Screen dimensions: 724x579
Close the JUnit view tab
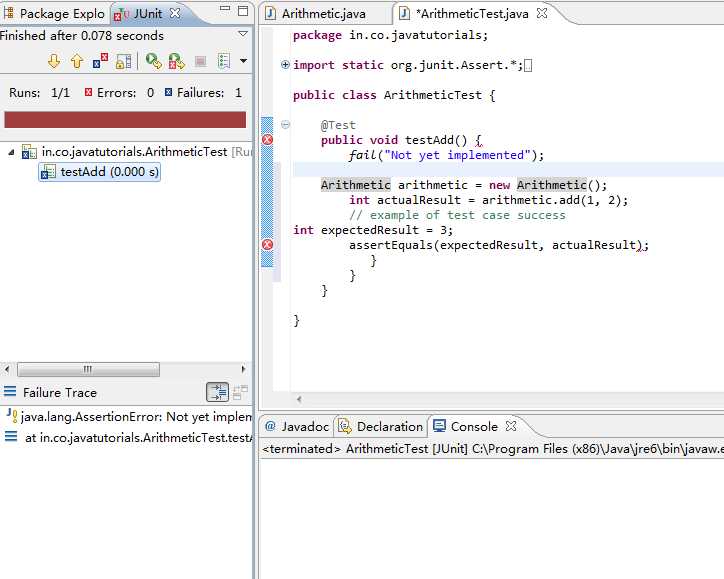point(175,13)
